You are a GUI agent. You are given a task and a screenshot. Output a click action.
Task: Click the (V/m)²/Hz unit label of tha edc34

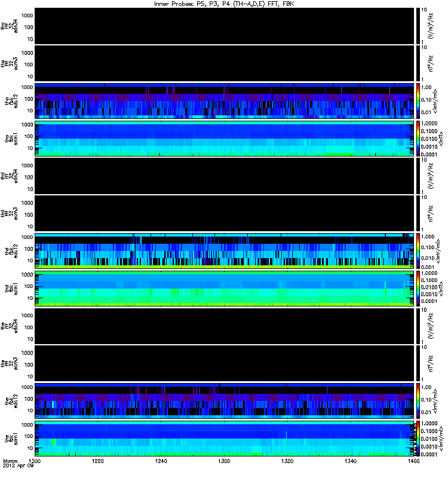coord(431,26)
